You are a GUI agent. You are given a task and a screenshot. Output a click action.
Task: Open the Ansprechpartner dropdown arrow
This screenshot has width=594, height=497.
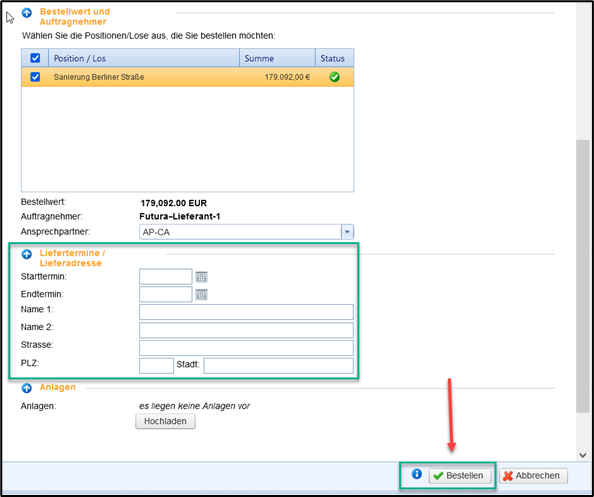[347, 232]
